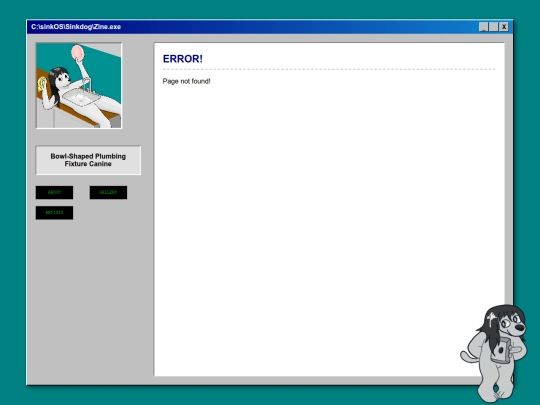Image resolution: width=540 pixels, height=405 pixels.
Task: Click the mascot dog's tail
Action: click(x=468, y=356)
